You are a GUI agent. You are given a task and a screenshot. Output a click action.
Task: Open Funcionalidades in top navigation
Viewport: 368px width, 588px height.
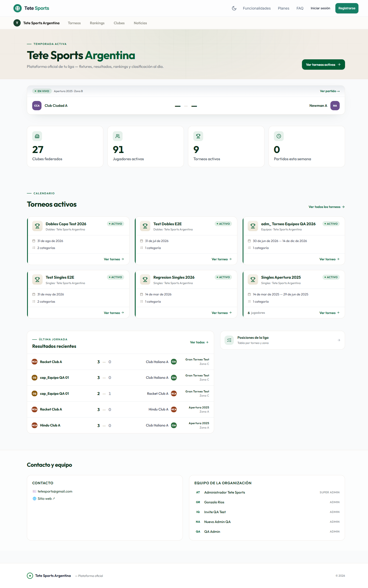pos(257,8)
